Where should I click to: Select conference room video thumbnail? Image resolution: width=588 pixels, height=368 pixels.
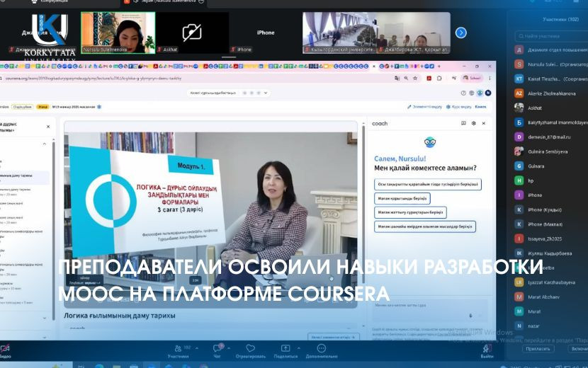[x=339, y=33]
